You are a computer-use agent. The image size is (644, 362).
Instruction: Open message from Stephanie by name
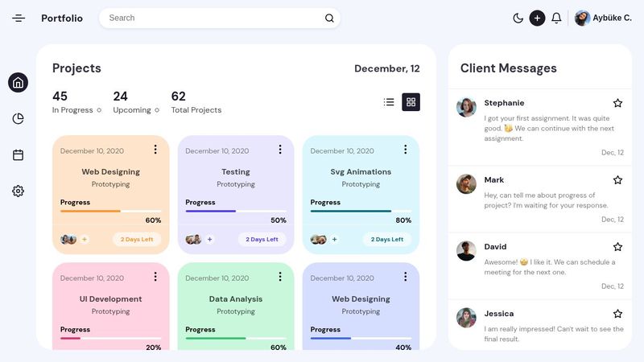click(x=504, y=103)
